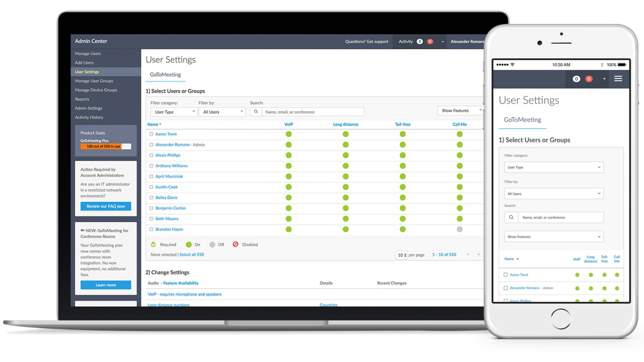Image resolution: width=644 pixels, height=362 pixels.
Task: Tap the phone's search magnifier icon
Action: (511, 217)
